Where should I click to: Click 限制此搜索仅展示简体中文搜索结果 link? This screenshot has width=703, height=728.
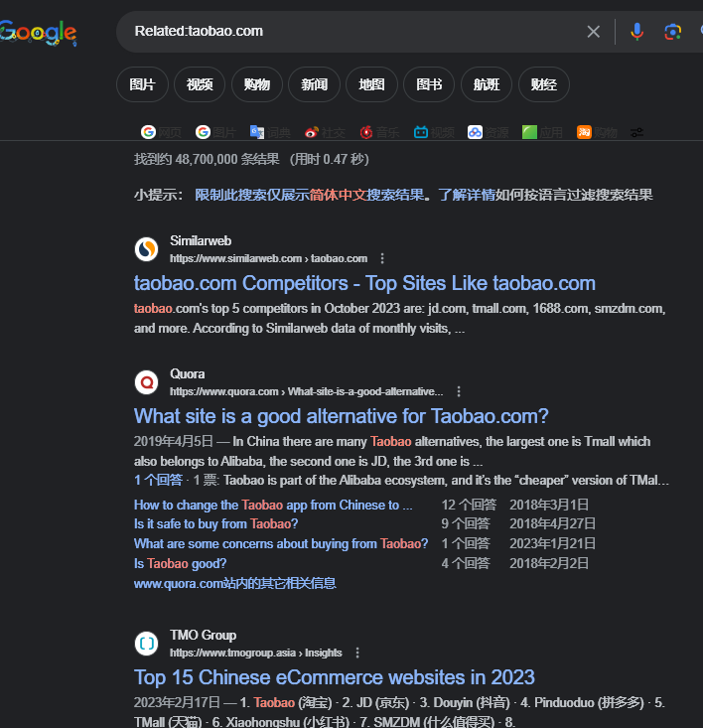point(310,195)
